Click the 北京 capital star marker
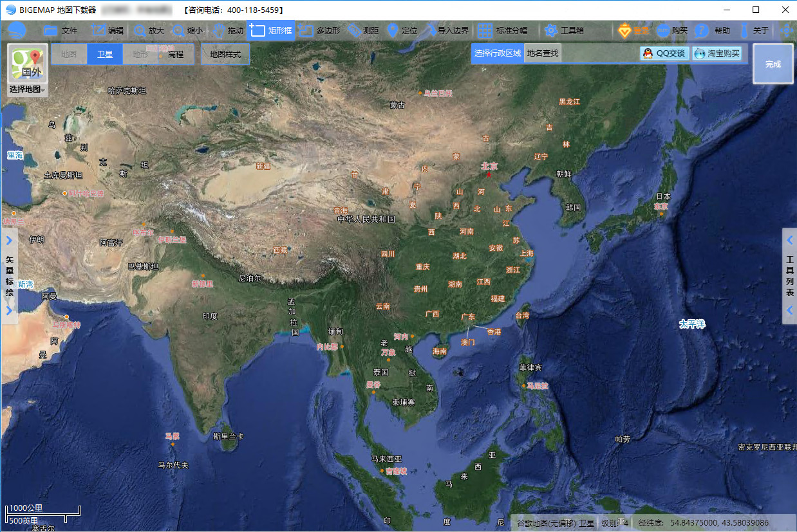The height and width of the screenshot is (532, 797). pyautogui.click(x=489, y=174)
